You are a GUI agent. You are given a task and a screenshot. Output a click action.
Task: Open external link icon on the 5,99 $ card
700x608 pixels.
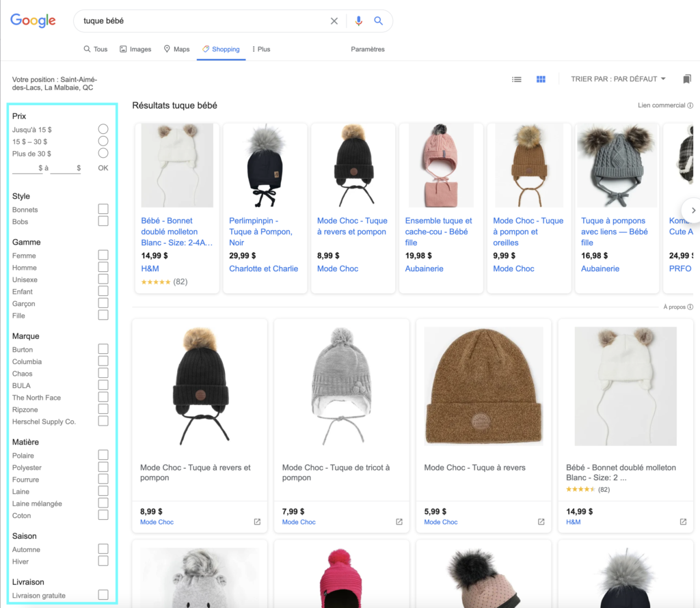coord(541,522)
